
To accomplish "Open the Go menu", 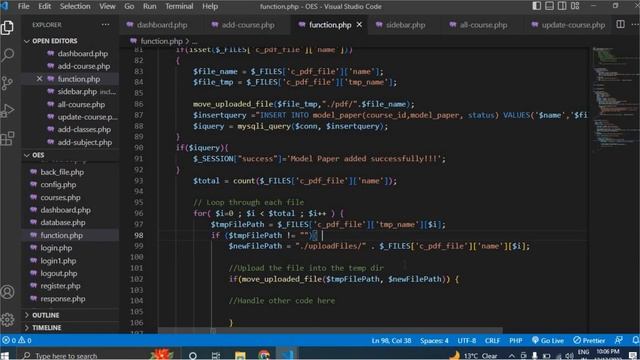I will click(x=129, y=6).
